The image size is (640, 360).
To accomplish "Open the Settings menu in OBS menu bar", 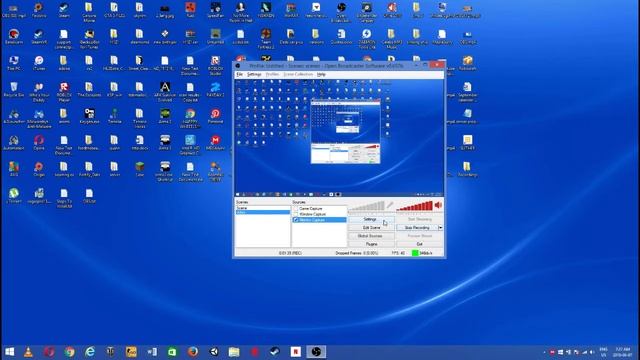I will click(254, 74).
